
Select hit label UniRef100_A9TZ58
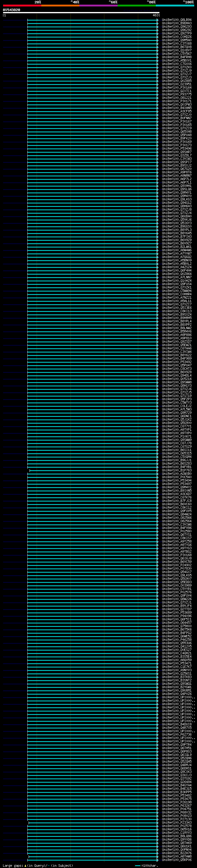click(x=176, y=541)
